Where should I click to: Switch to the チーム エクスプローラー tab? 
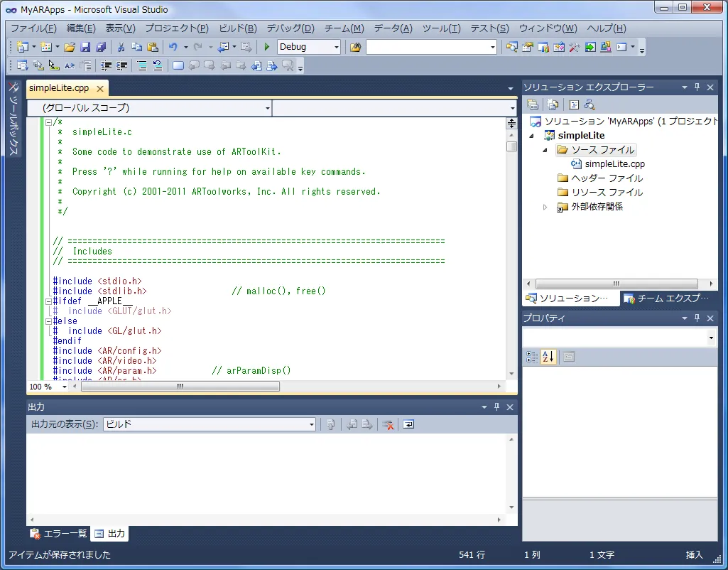667,299
